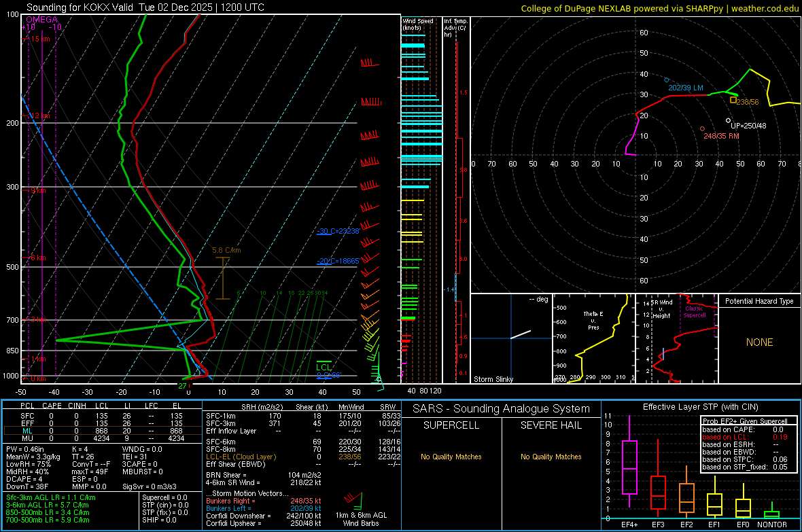Click the Bunkers Right mover circle on hodograph

pyautogui.click(x=701, y=129)
